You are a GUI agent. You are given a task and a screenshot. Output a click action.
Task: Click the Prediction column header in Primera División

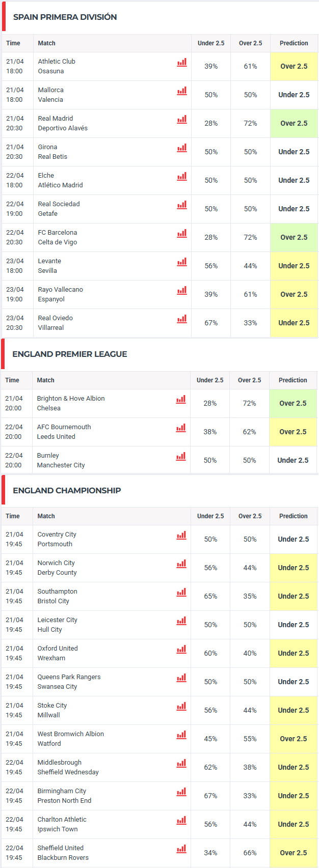[x=294, y=43]
